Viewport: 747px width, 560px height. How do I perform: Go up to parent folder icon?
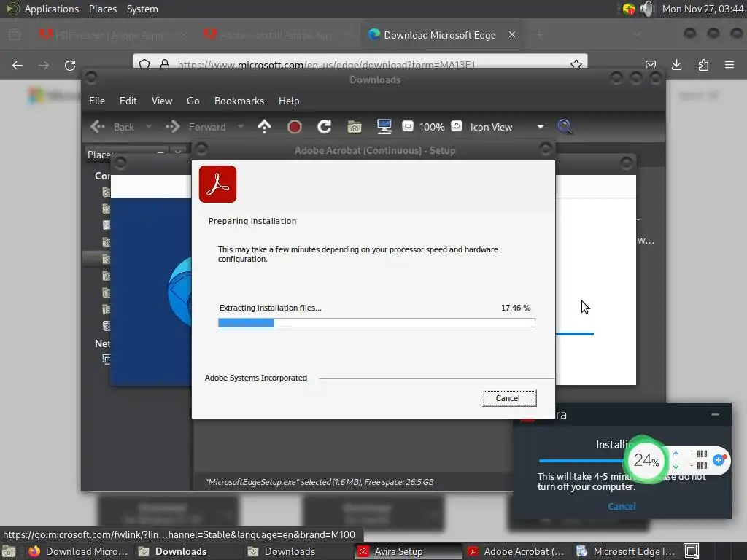pos(264,127)
